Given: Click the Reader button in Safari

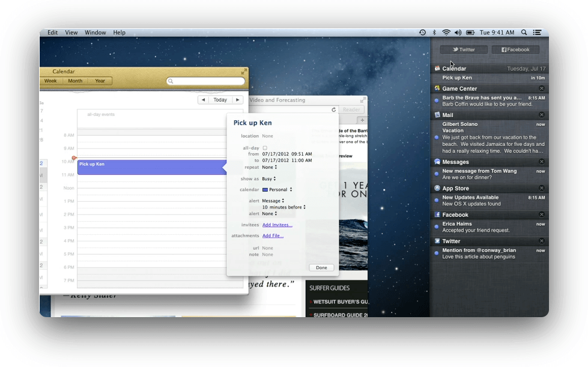Looking at the screenshot, I should pos(351,110).
